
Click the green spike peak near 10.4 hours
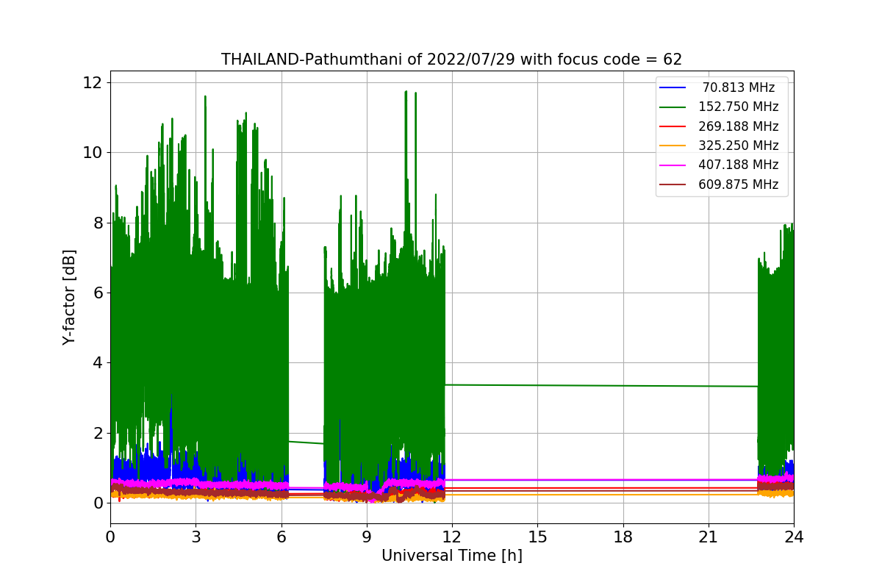click(406, 93)
